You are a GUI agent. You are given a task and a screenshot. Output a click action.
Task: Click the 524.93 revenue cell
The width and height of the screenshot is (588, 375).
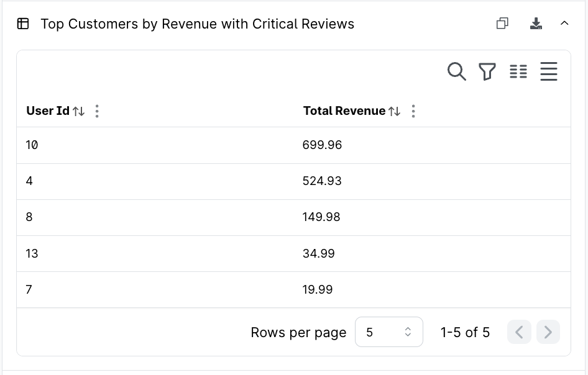[x=322, y=181]
